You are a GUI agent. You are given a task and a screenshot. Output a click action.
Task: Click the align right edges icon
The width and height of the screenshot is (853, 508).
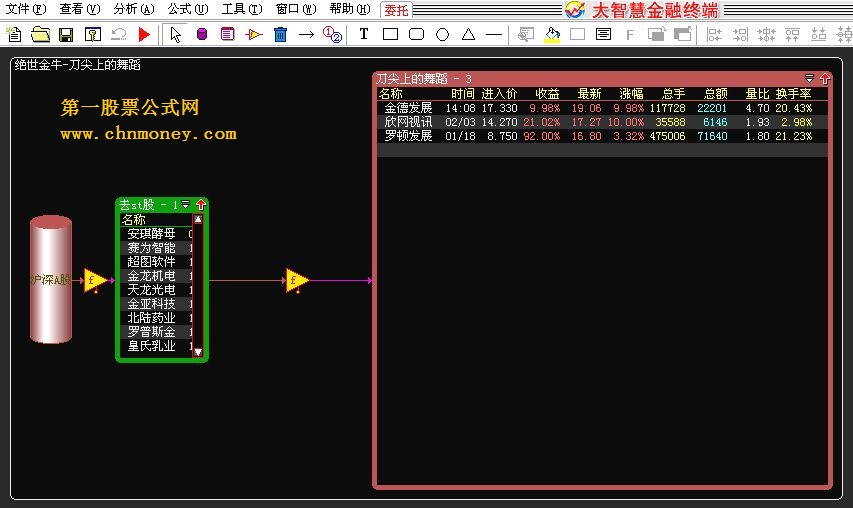click(740, 35)
